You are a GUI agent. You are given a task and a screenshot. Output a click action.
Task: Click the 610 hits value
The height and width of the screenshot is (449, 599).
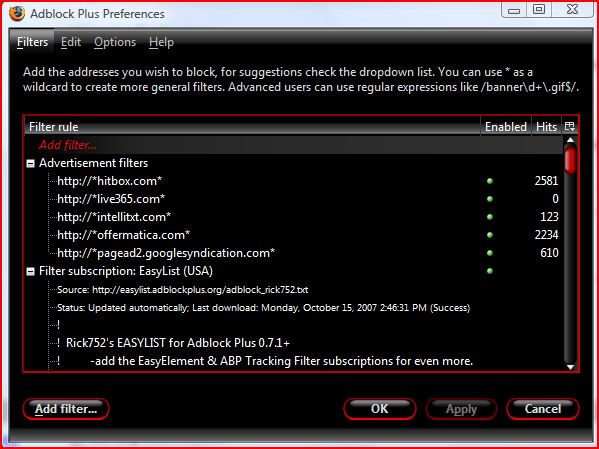click(549, 253)
